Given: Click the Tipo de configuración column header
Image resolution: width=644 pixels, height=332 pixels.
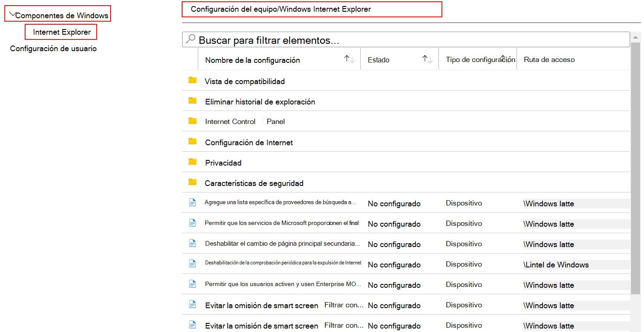Looking at the screenshot, I should [x=481, y=60].
